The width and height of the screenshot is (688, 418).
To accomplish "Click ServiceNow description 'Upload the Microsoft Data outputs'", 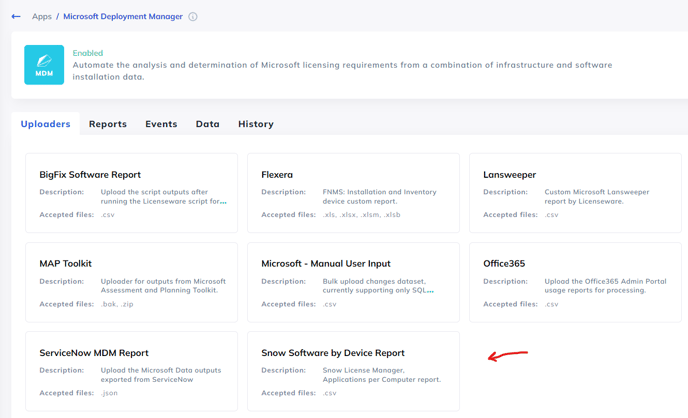I will point(161,375).
